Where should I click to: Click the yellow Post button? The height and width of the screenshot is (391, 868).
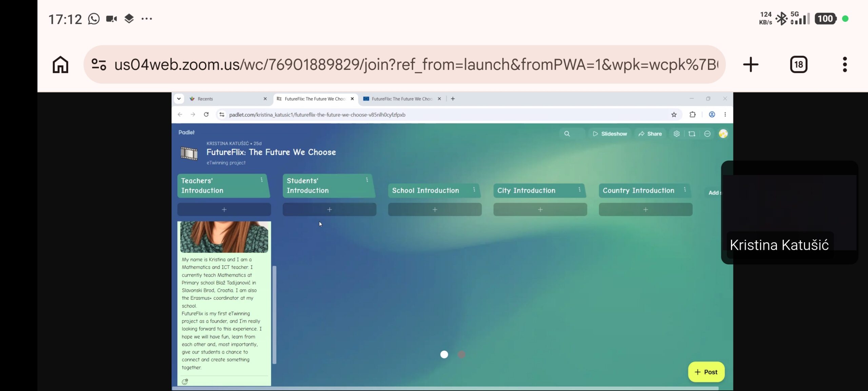tap(706, 372)
